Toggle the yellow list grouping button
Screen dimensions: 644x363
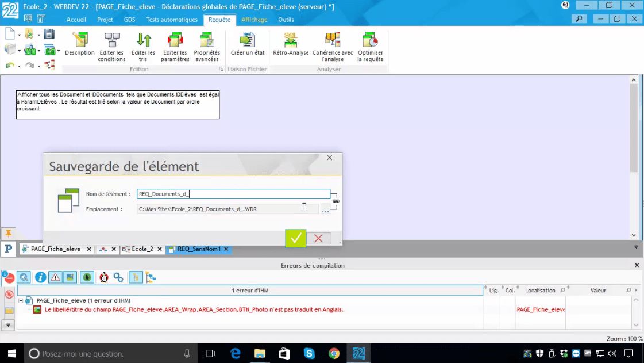pyautogui.click(x=136, y=277)
